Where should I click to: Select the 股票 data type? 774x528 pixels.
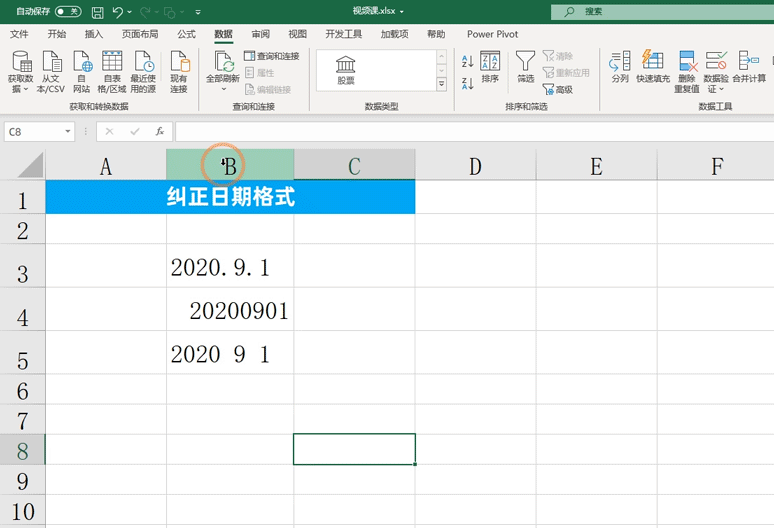click(x=346, y=70)
